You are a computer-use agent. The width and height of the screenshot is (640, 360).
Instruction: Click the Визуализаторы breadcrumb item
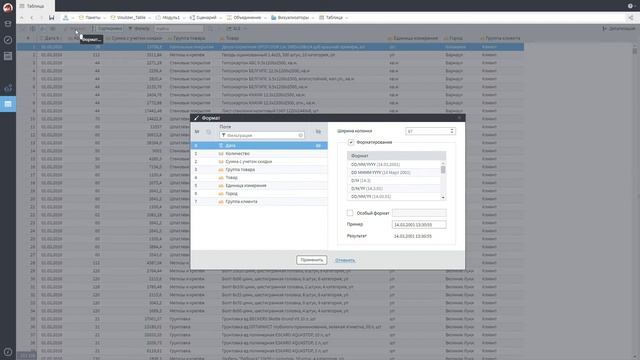[x=290, y=18]
